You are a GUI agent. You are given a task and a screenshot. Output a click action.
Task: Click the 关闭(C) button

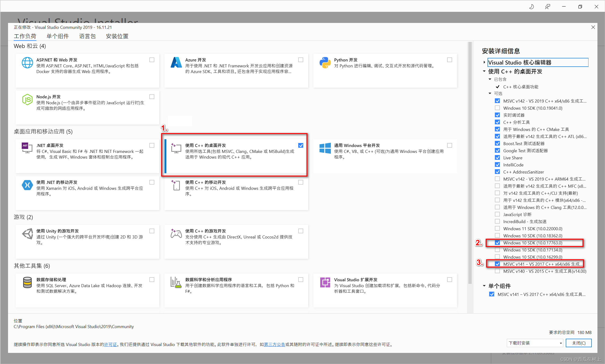(579, 343)
